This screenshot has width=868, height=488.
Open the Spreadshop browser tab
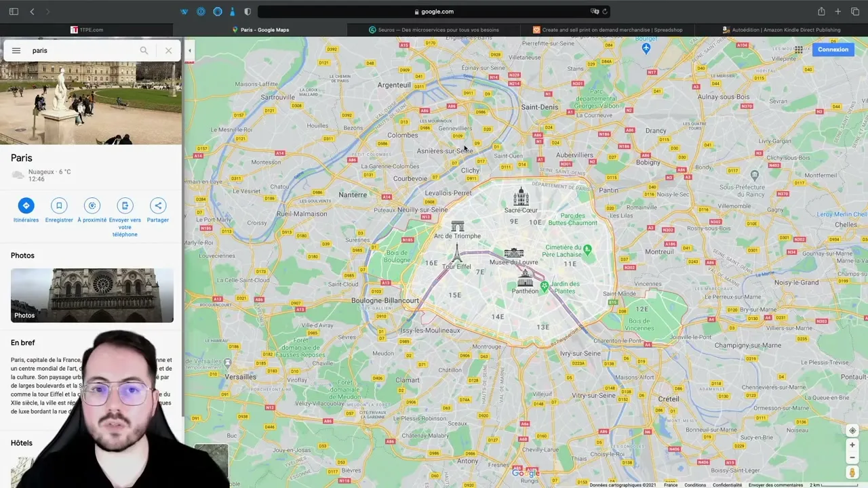[x=609, y=29]
